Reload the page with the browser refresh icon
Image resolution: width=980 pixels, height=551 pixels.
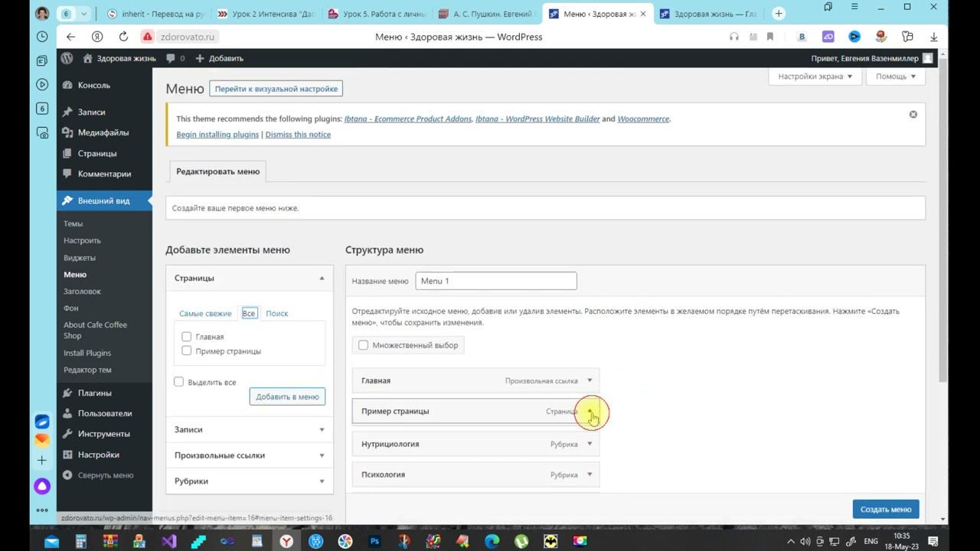(123, 37)
